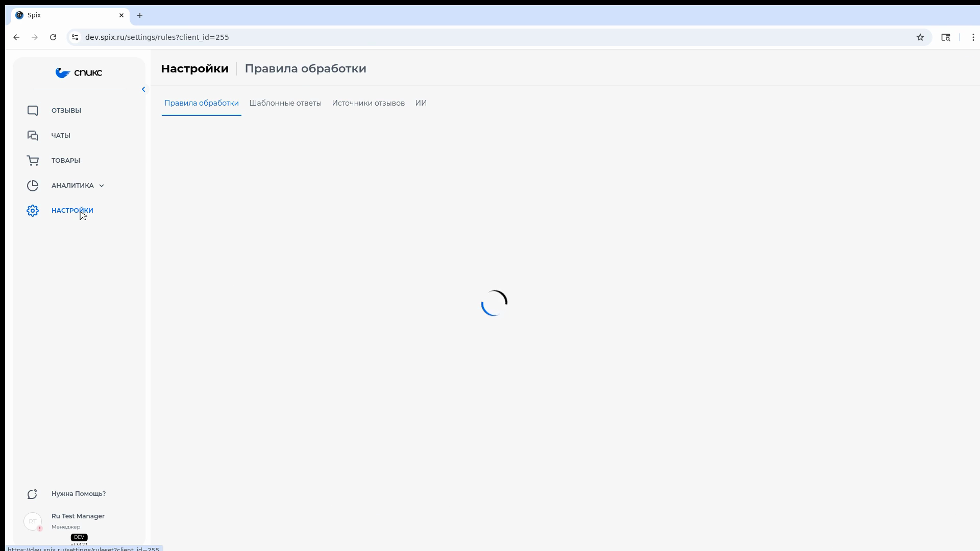Click the Товары shopping cart icon
The width and height of the screenshot is (980, 551).
pyautogui.click(x=33, y=161)
